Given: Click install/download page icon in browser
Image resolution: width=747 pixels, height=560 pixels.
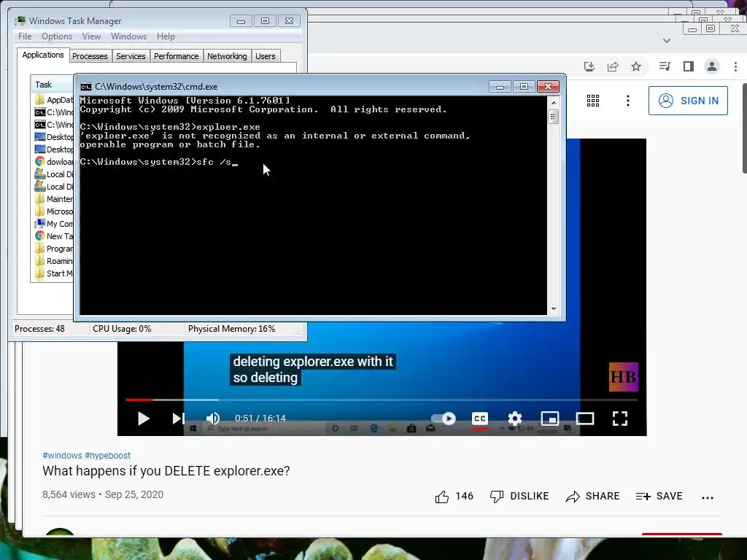Looking at the screenshot, I should coord(589,66).
